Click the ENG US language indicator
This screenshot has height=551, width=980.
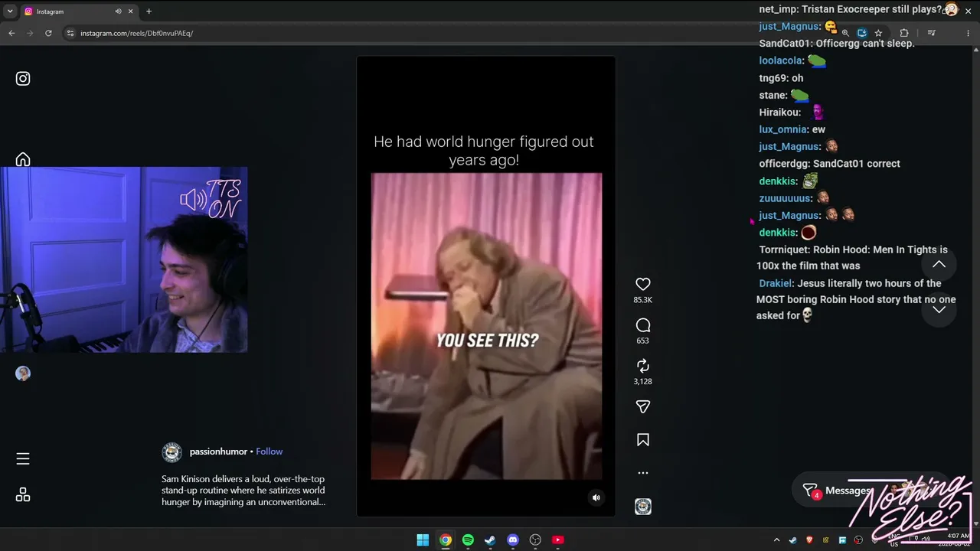click(x=893, y=540)
